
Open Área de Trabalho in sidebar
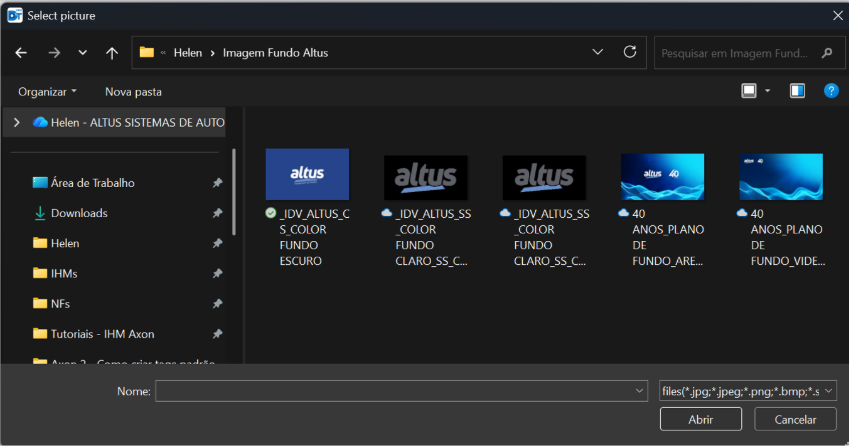click(x=93, y=183)
